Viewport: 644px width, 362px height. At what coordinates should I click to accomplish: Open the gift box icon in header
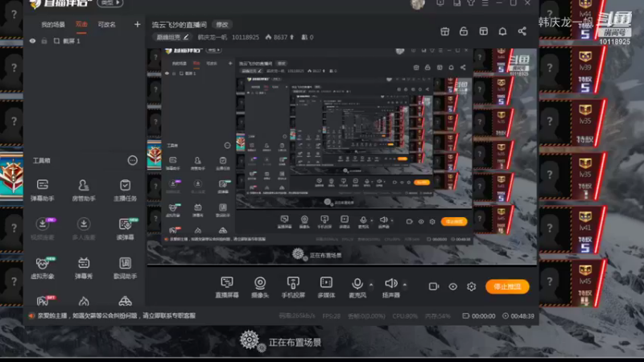pyautogui.click(x=445, y=31)
